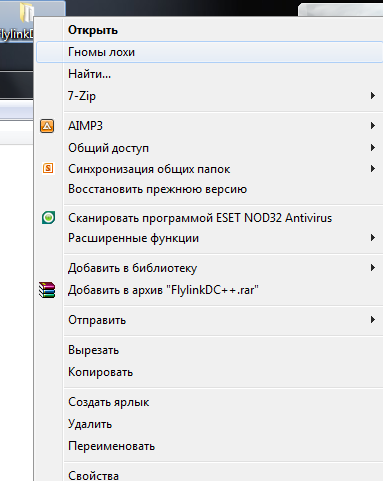Viewport: 383px width, 481px height.
Task: Expand the Добавить в библиотеку submenu arrow
Action: [x=373, y=268]
